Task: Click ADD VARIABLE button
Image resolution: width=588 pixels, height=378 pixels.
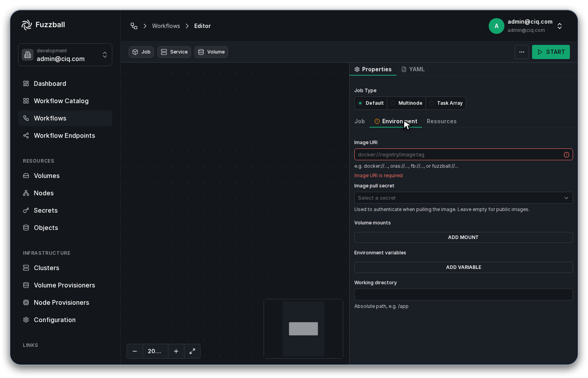Action: click(x=463, y=267)
